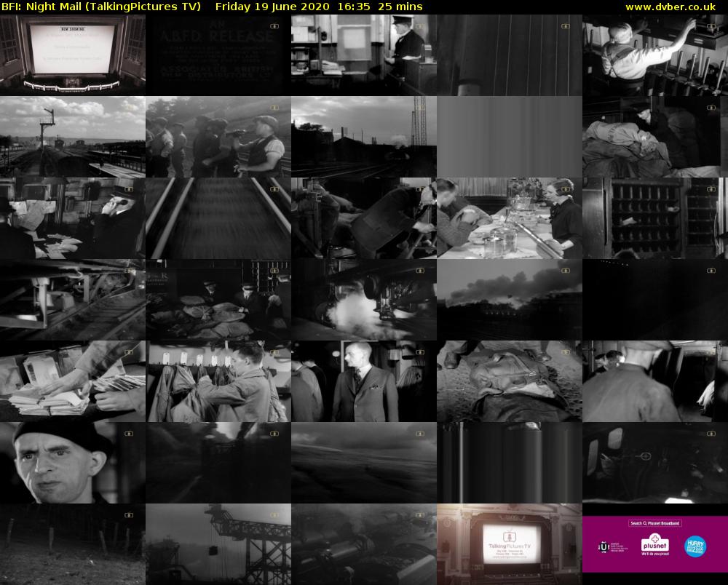Open the dark locomotive cab frame
Screen dimensions: 728x585
(655, 463)
